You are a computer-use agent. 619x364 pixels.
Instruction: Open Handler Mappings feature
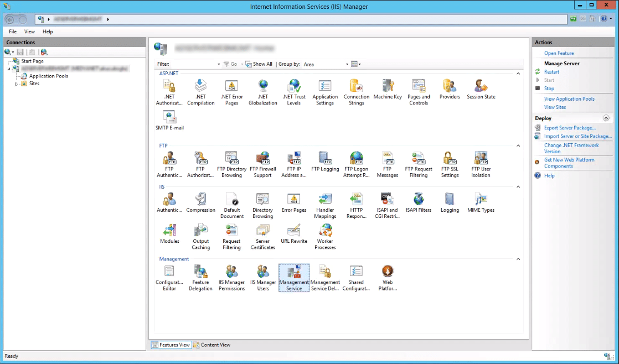point(325,206)
